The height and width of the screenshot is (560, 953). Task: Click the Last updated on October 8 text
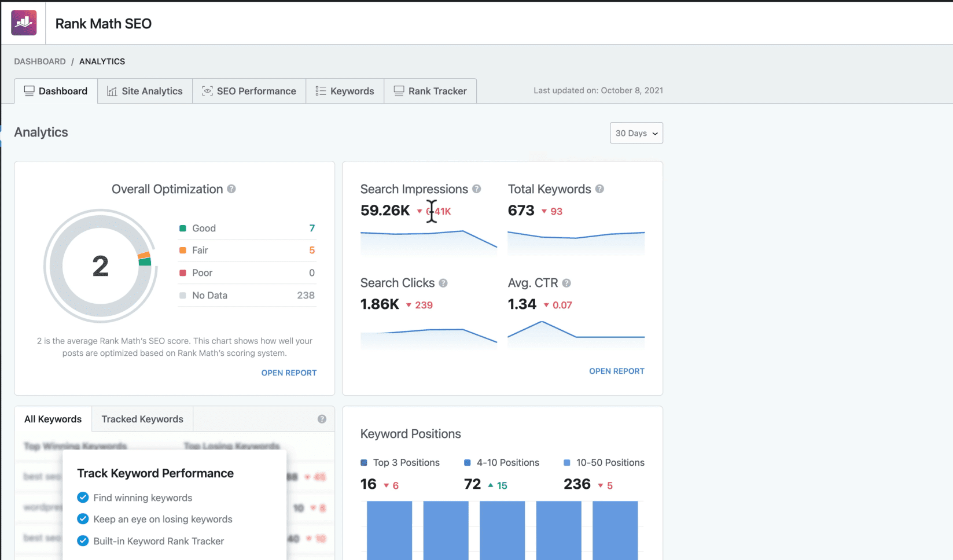(598, 90)
